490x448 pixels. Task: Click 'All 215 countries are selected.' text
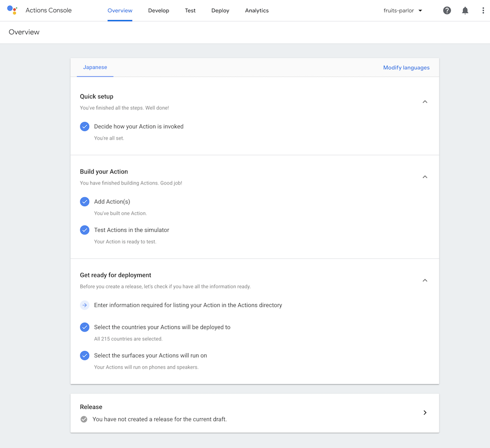point(128,339)
